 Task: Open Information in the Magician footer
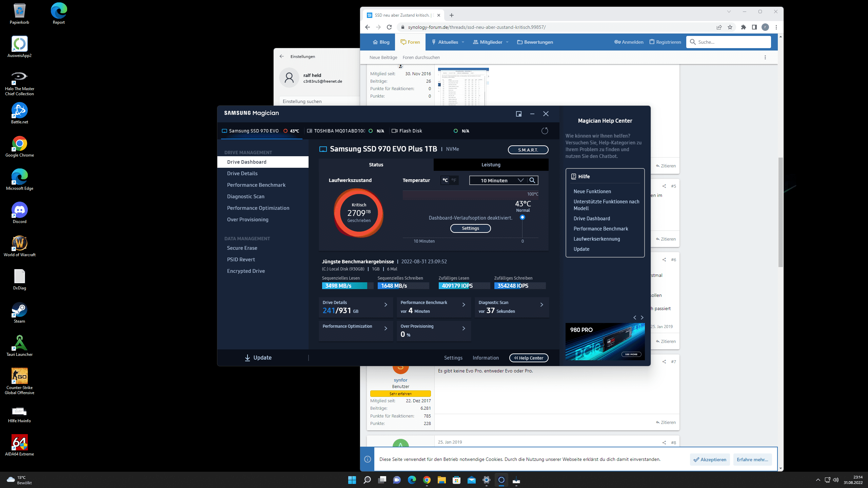coord(486,358)
